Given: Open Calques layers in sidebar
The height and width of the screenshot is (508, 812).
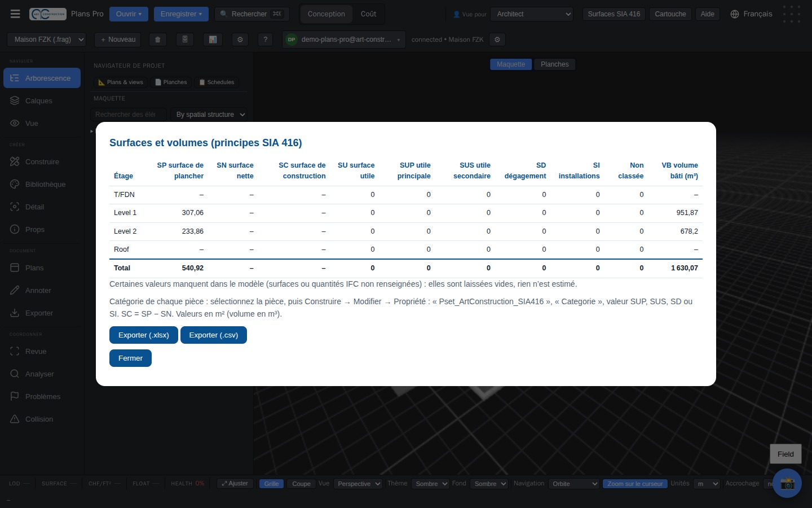Looking at the screenshot, I should [42, 101].
